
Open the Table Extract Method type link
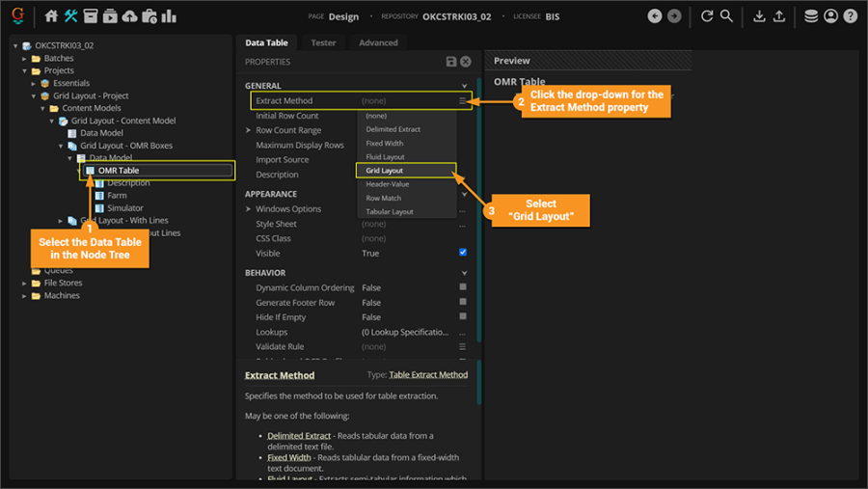pos(428,374)
